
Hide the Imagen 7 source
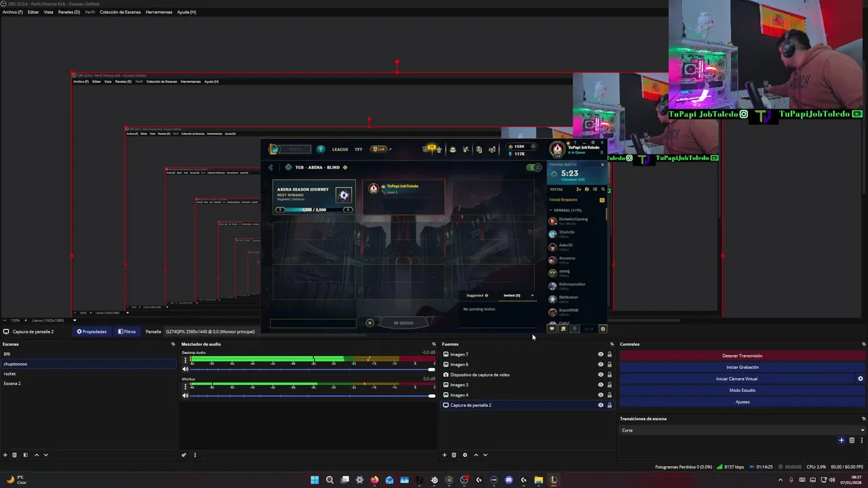(600, 354)
